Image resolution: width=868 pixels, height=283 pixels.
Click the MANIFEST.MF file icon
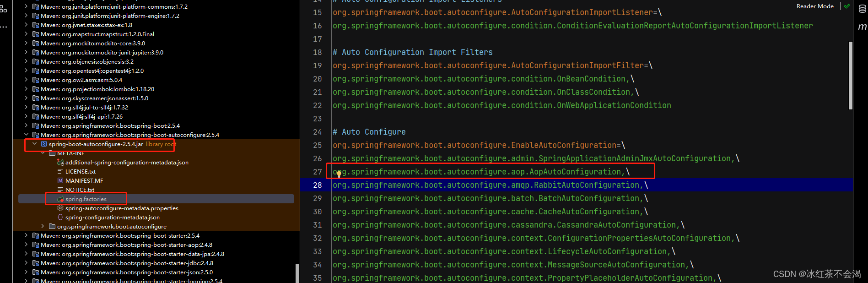60,181
